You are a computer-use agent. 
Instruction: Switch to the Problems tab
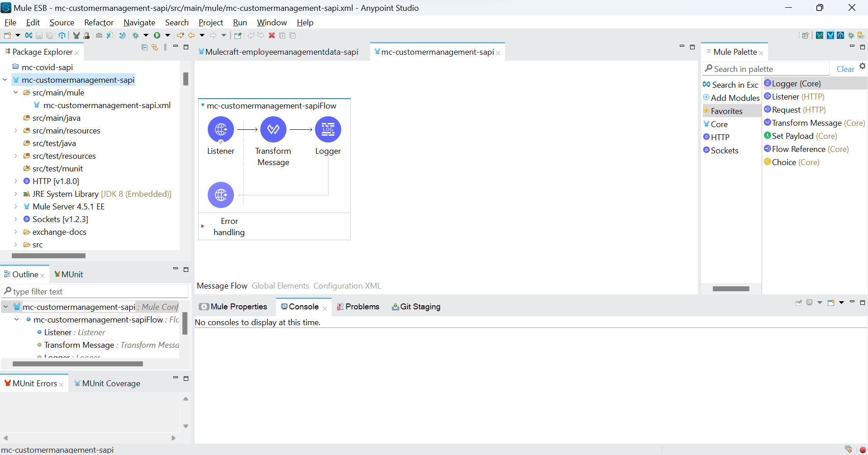pyautogui.click(x=358, y=307)
